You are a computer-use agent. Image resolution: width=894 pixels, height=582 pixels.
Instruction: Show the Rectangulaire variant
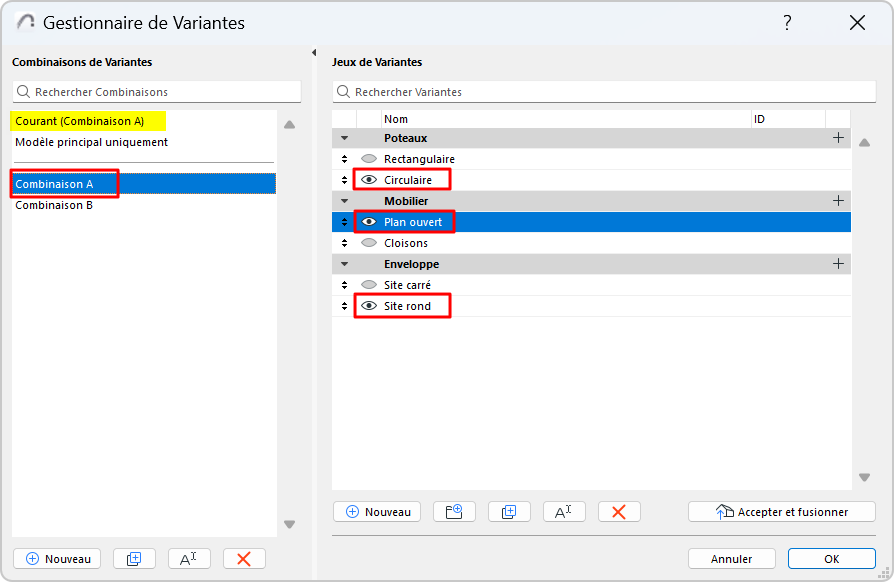(x=369, y=159)
